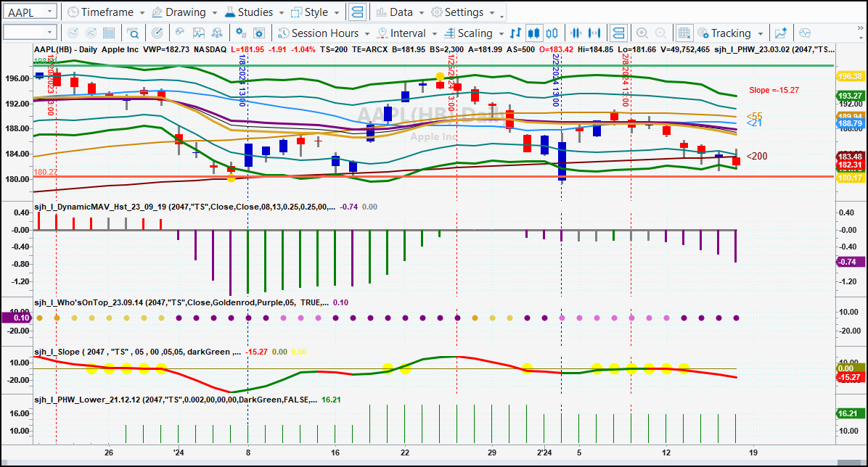This screenshot has height=467, width=868.
Task: Click the linked nodes chart icon
Action: [217, 33]
